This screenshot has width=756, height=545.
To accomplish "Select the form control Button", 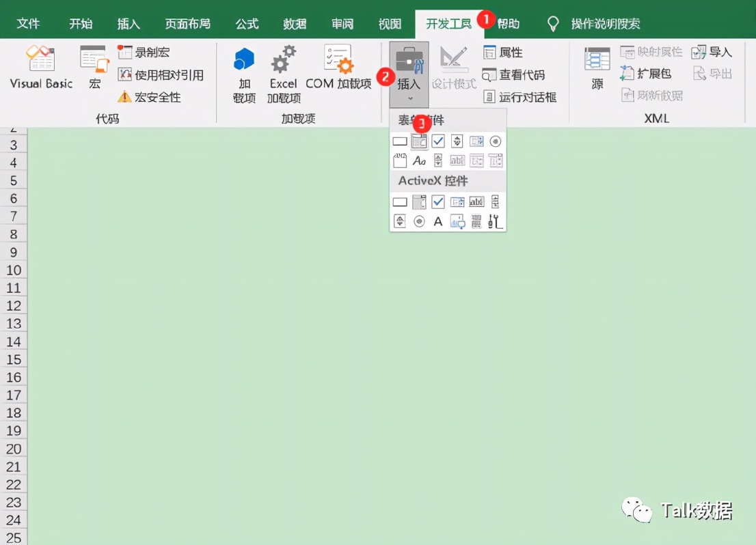I will point(400,141).
